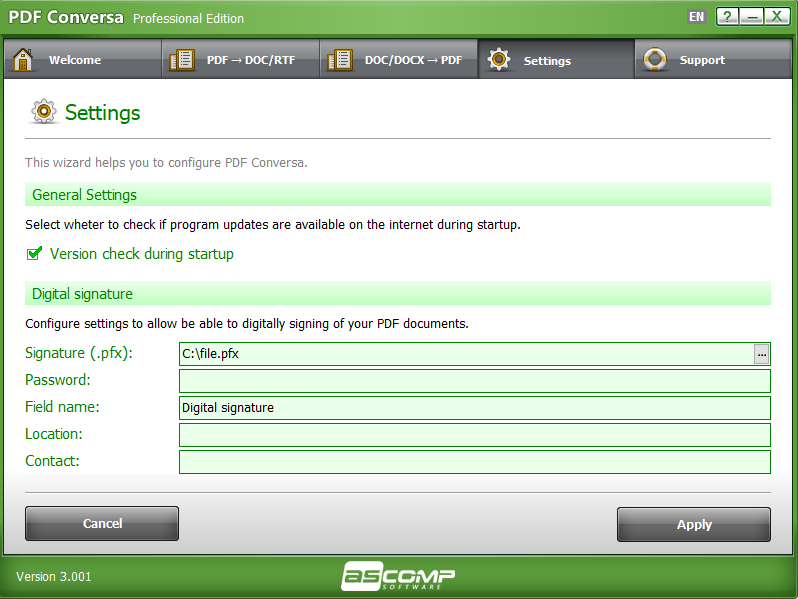Viewport: 798px width, 599px height.
Task: Open the Welcome tab
Action: [x=82, y=60]
